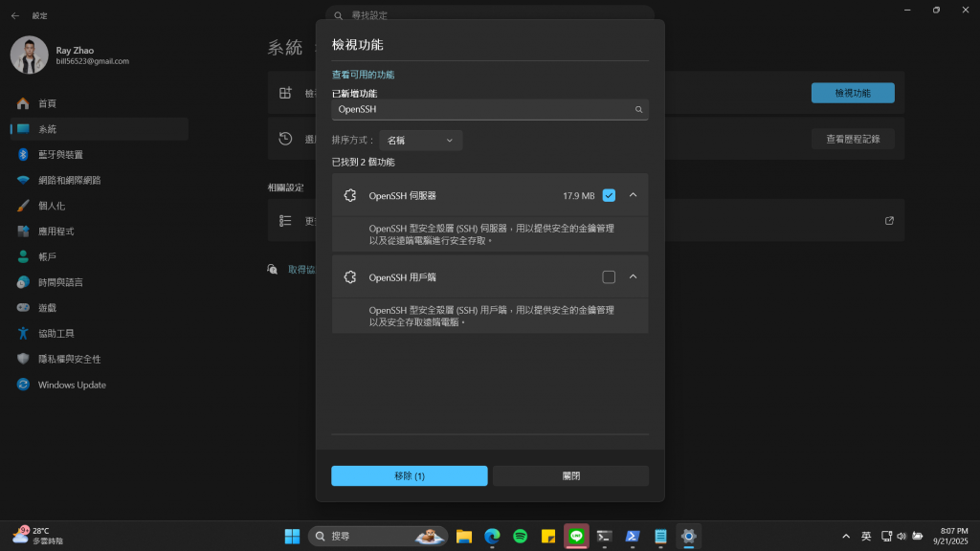Open 協助工具 settings
Image resolution: width=980 pixels, height=551 pixels.
tap(99, 334)
